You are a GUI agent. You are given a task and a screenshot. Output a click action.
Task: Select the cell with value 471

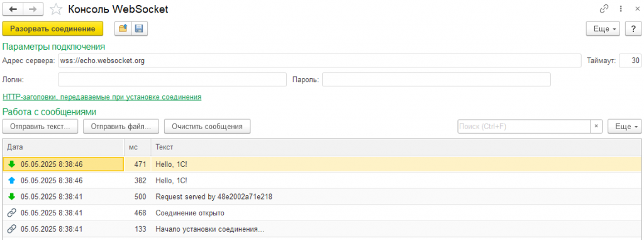[138, 164]
